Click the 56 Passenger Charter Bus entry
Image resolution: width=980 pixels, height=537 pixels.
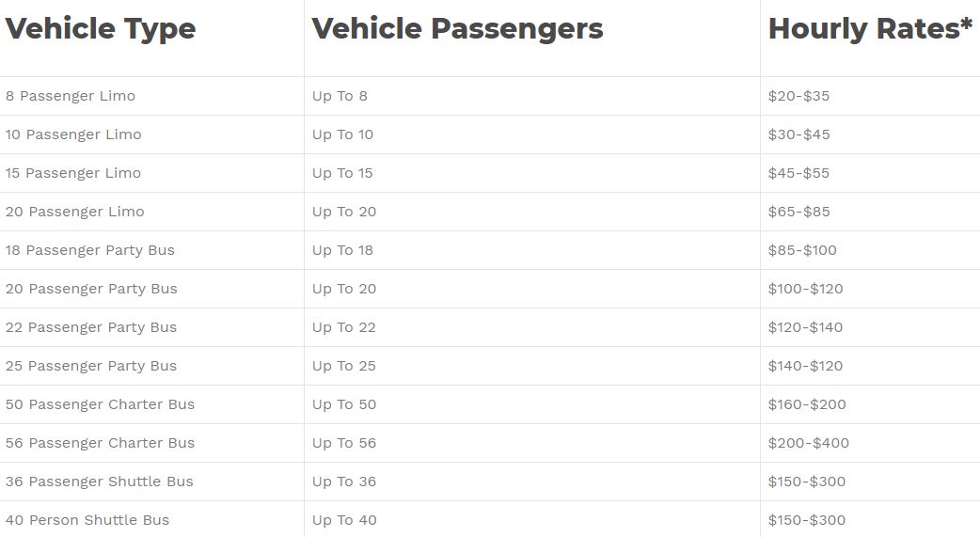(x=100, y=443)
